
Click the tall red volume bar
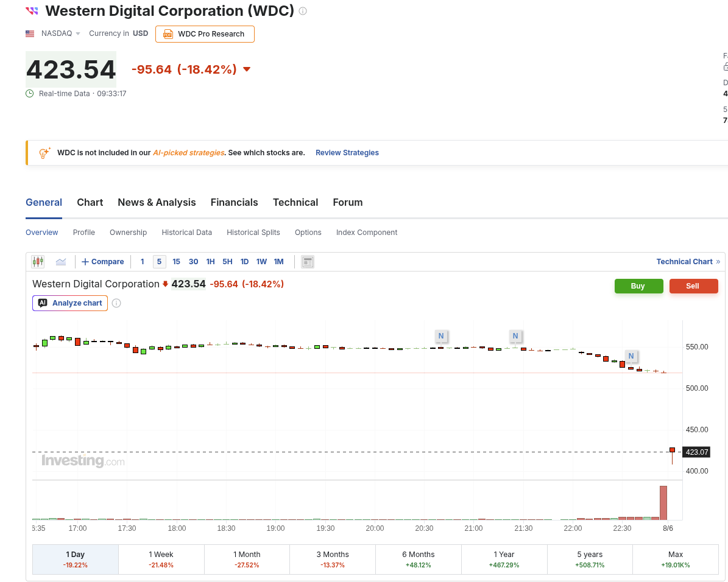point(663,503)
